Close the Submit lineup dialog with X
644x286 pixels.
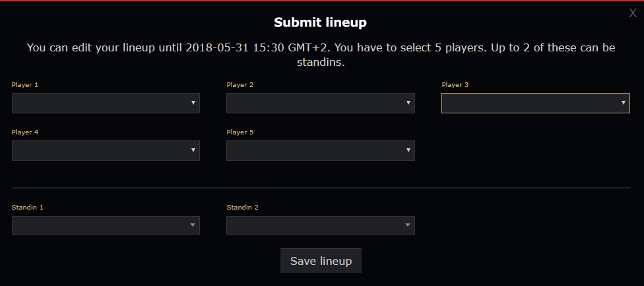(633, 13)
